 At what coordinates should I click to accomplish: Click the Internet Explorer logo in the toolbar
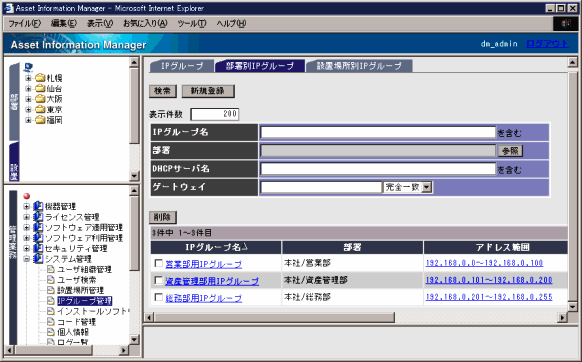[x=565, y=23]
